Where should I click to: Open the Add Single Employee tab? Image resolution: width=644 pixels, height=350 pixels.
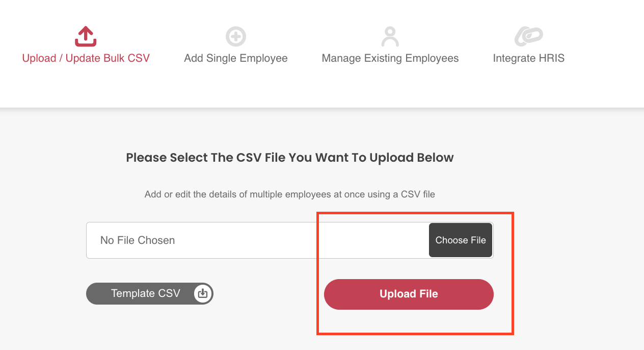pos(236,58)
